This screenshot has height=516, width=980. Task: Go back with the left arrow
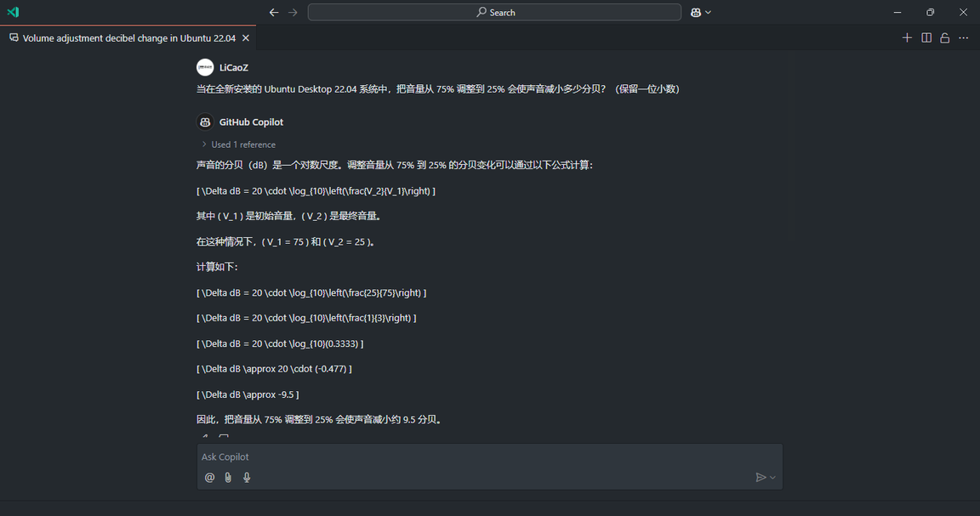coord(274,13)
